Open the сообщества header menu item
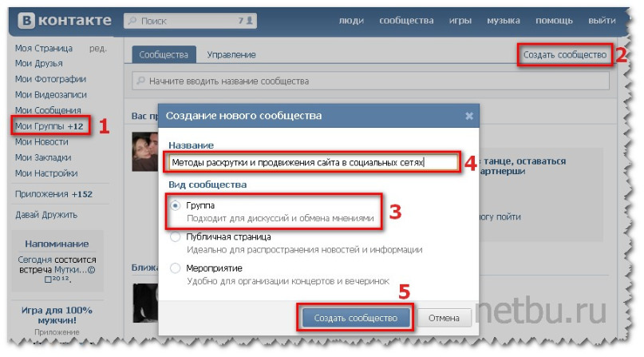Screen dimensions: 644x357 (406, 21)
